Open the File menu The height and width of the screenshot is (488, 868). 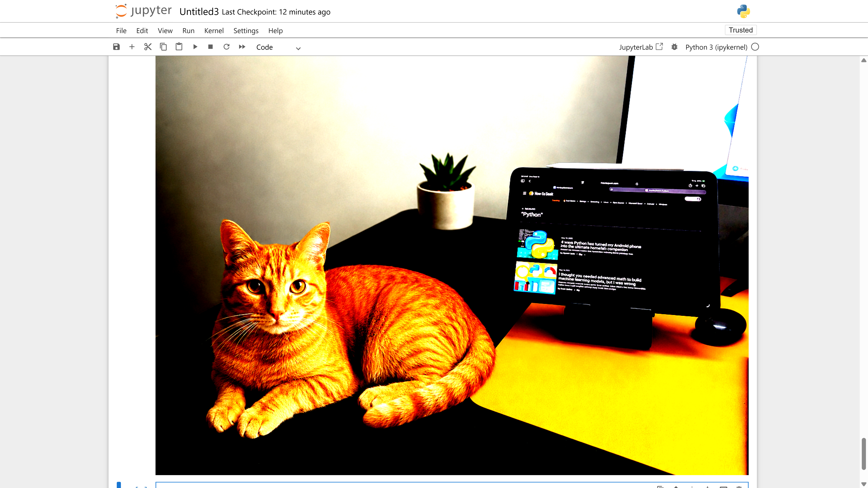[121, 31]
